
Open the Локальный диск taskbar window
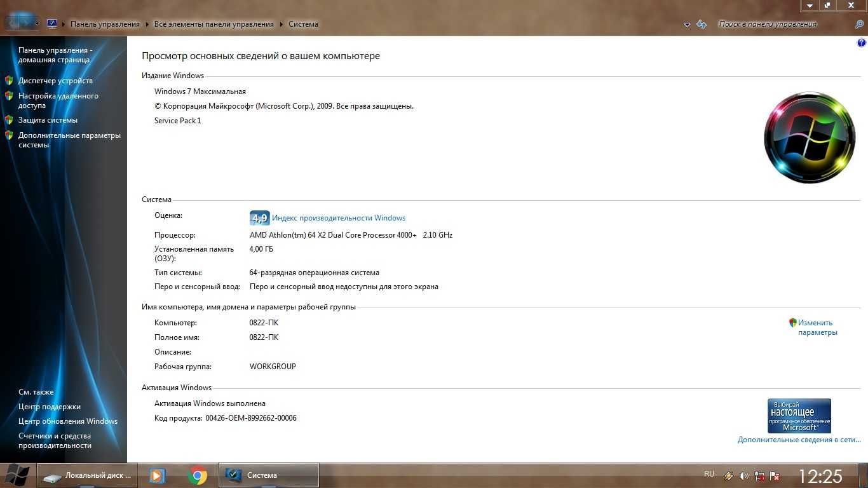(x=88, y=475)
